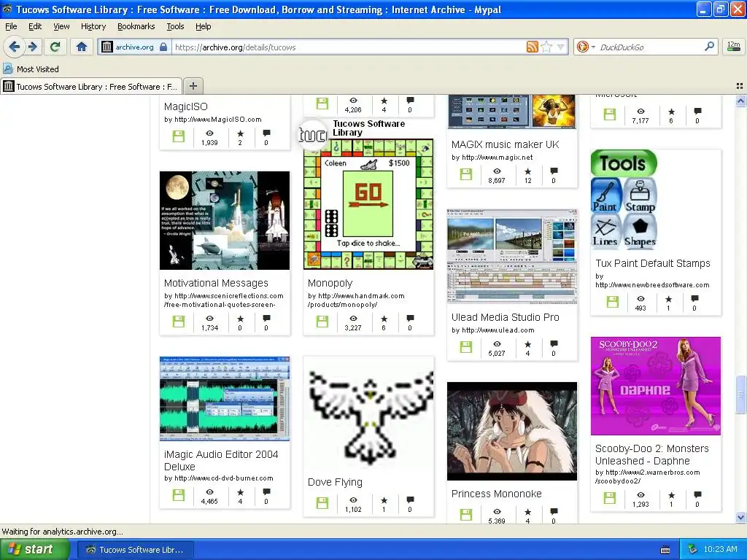Open Scooby-Doo 2 Daphne title link
The width and height of the screenshot is (747, 560).
(651, 455)
